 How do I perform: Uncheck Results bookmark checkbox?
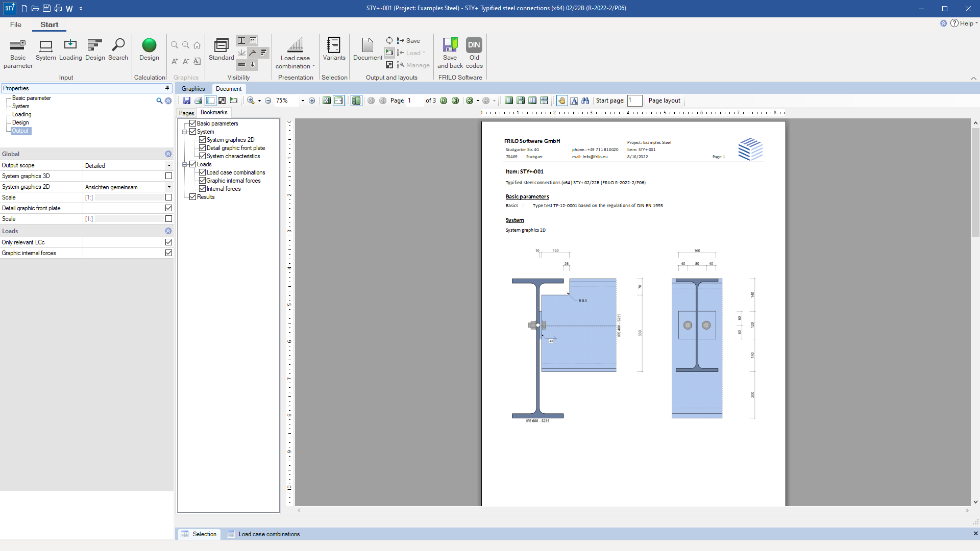click(192, 197)
